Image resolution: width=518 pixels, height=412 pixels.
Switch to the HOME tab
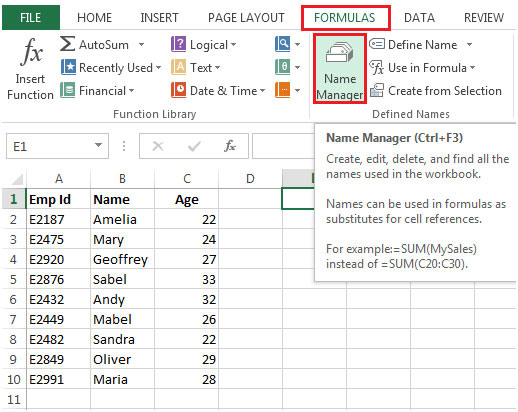pyautogui.click(x=94, y=17)
